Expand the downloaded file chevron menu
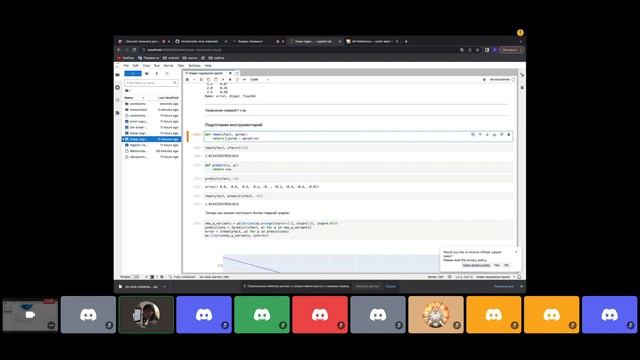This screenshot has height=360, width=640. pyautogui.click(x=164, y=287)
